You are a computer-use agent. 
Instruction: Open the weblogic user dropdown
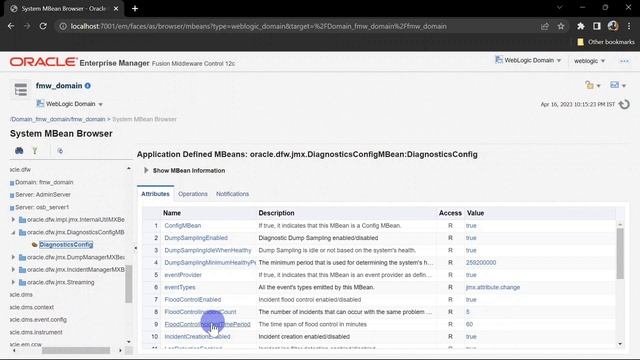[589, 61]
